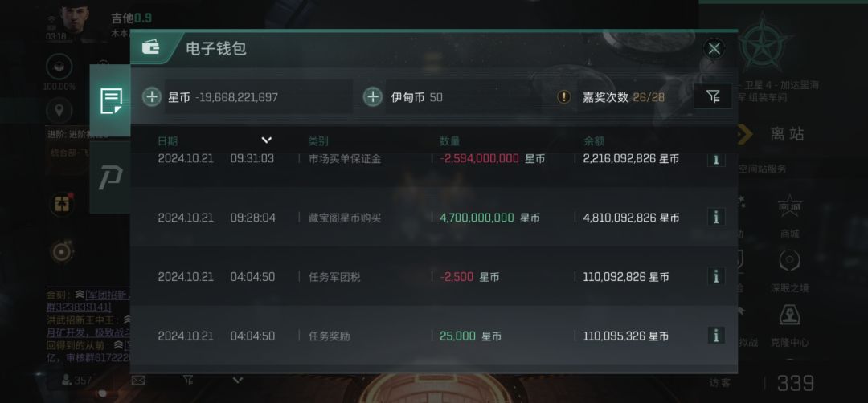This screenshot has height=403, width=868.
Task: Open info for 任务军团税 transaction
Action: (x=716, y=276)
